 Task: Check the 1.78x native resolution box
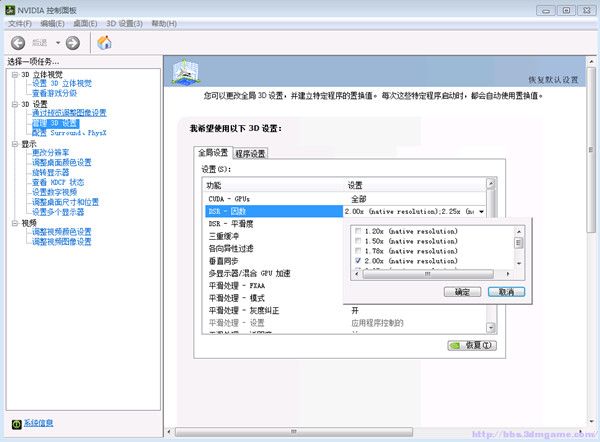click(x=358, y=251)
